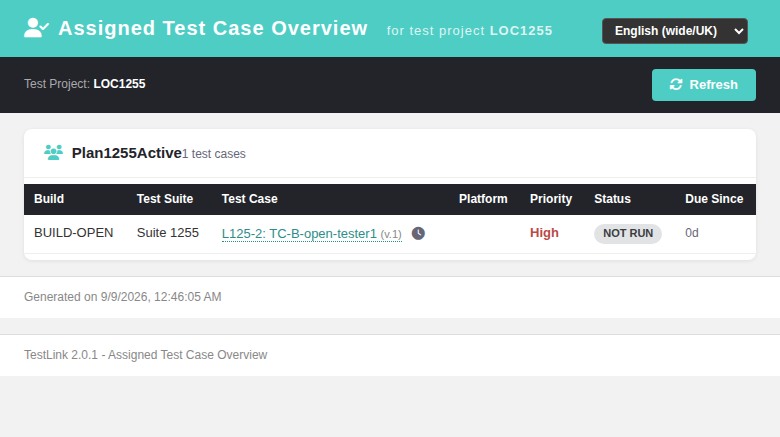
Task: Click the user-check icon beside page title
Action: [x=36, y=28]
